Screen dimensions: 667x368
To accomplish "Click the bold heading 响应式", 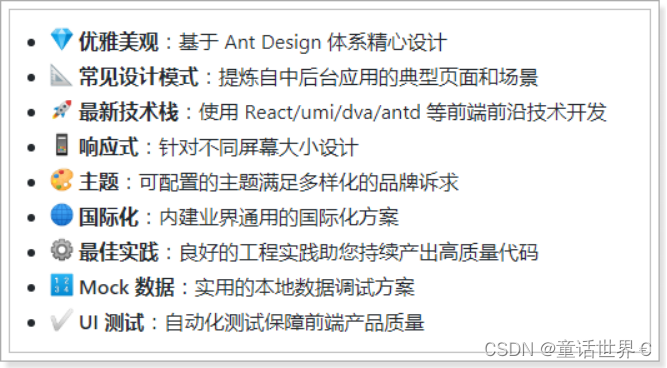I will (109, 147).
